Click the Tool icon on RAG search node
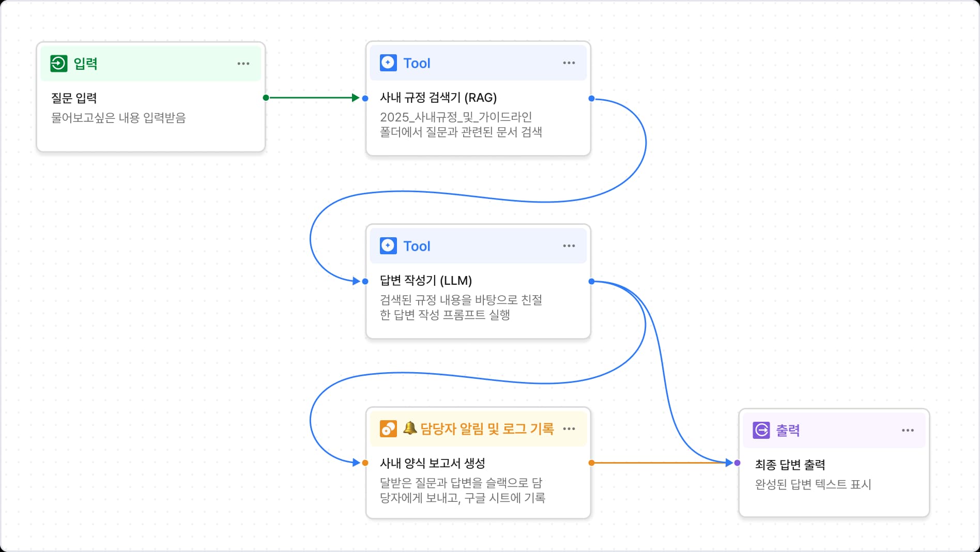The image size is (980, 552). [x=388, y=63]
